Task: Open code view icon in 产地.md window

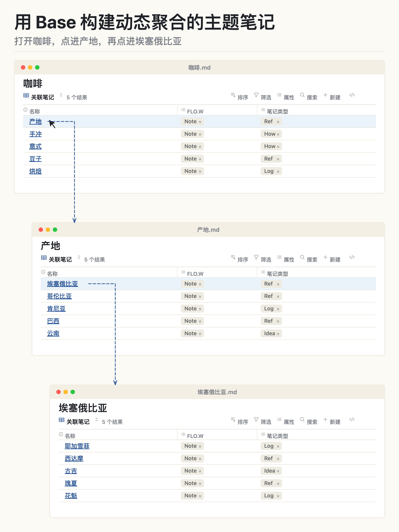Action: [x=352, y=257]
